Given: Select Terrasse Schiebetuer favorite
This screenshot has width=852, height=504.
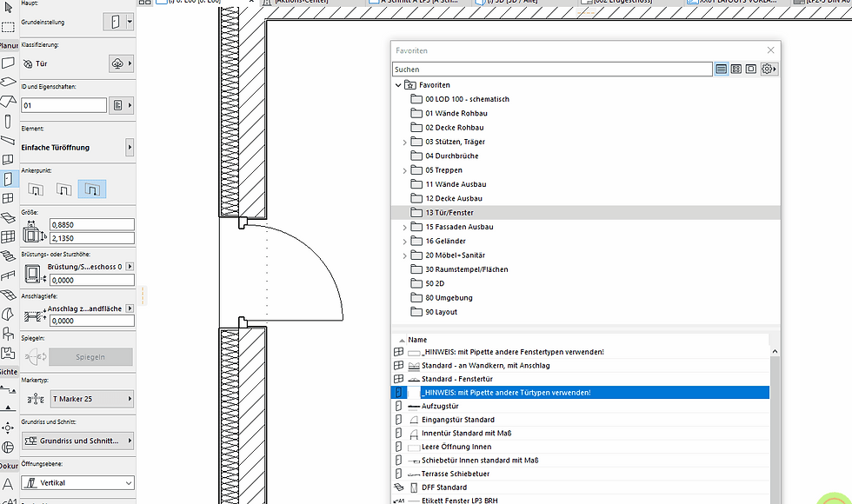Looking at the screenshot, I should (581, 474).
